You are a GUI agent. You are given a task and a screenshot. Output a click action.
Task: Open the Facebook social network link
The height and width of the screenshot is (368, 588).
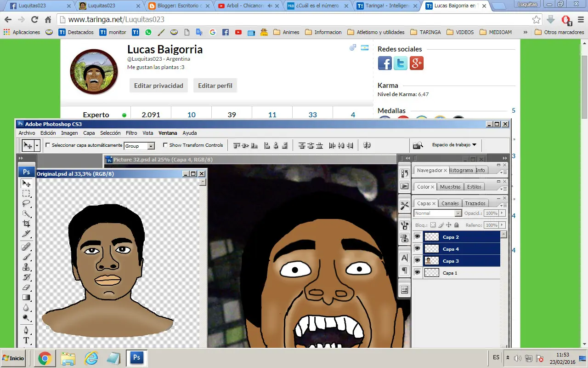pos(385,63)
